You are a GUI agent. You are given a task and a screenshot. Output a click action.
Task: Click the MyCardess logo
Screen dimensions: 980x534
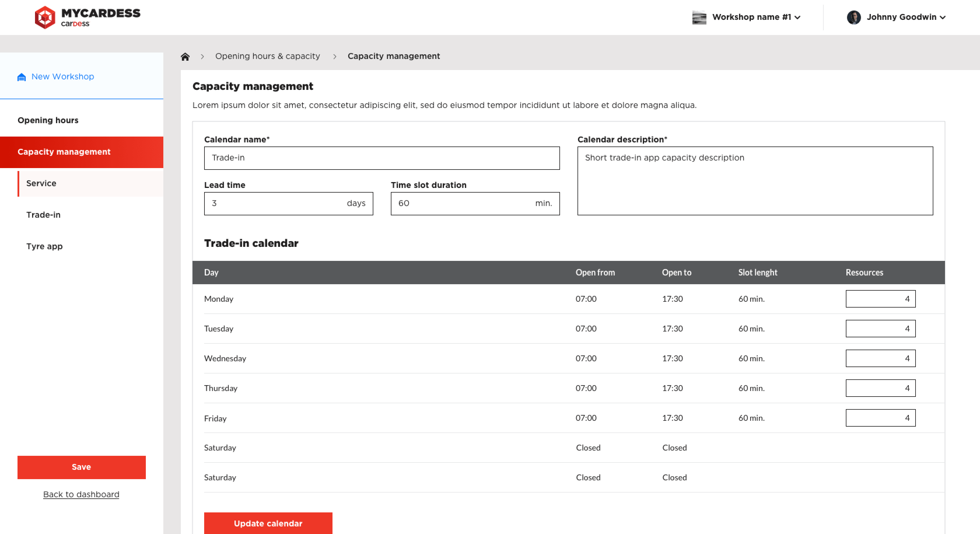(x=87, y=17)
